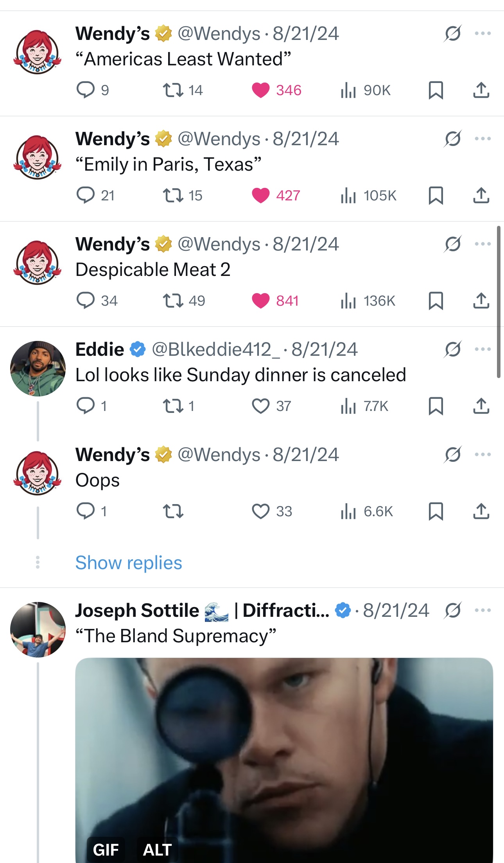504x863 pixels.
Task: Like Eddie's Sunday dinner tweet
Action: pyautogui.click(x=261, y=406)
